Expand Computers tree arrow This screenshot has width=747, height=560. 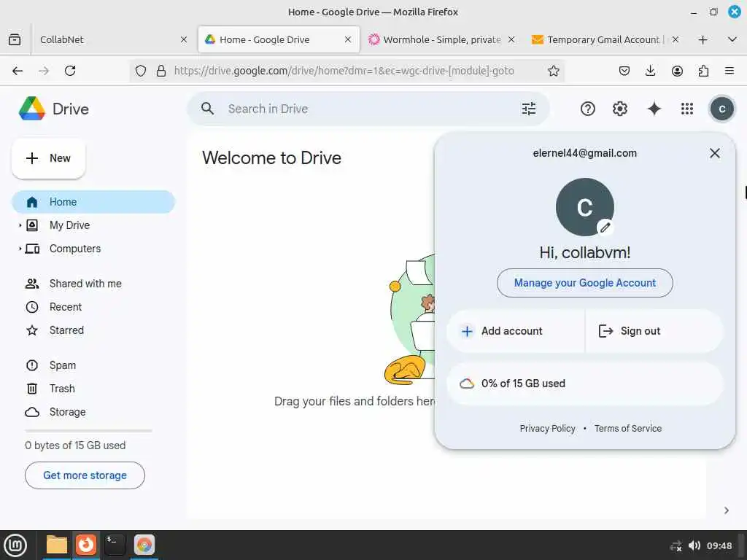pyautogui.click(x=20, y=248)
